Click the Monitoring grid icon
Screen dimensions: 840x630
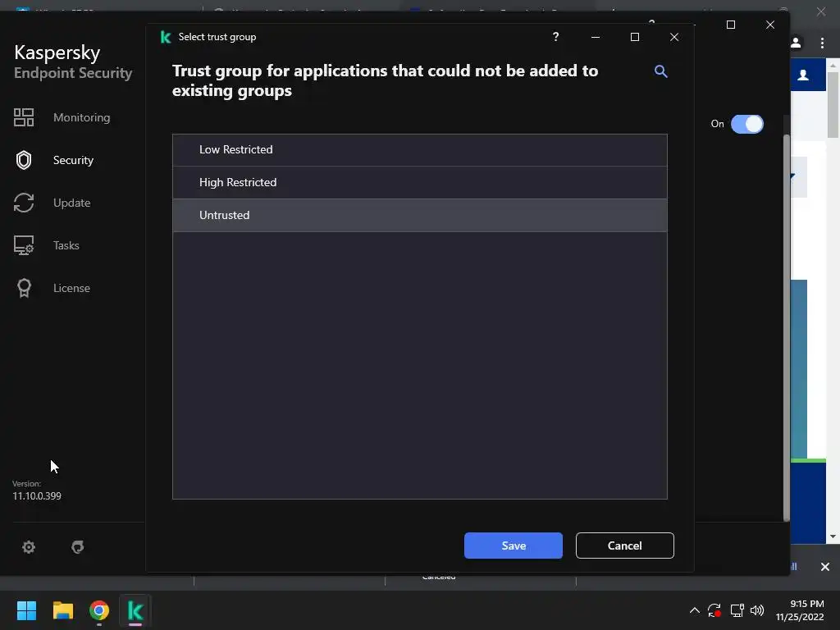tap(24, 117)
